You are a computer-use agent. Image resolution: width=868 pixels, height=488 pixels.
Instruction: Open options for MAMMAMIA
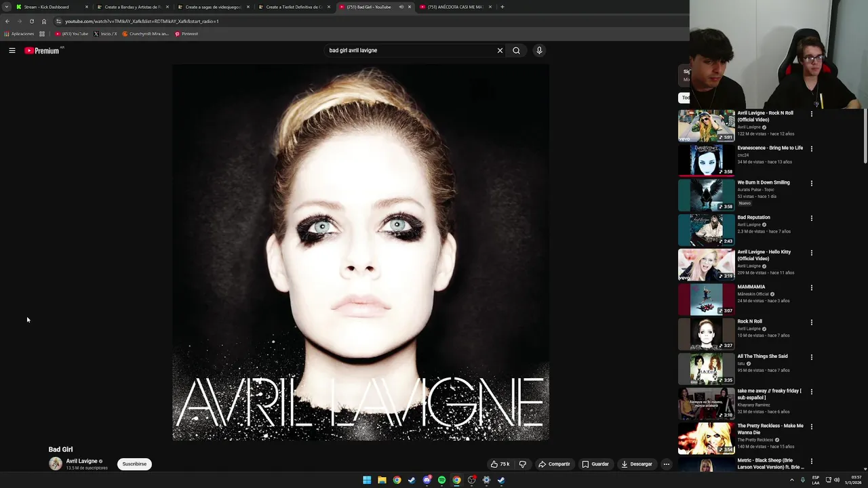(x=811, y=287)
